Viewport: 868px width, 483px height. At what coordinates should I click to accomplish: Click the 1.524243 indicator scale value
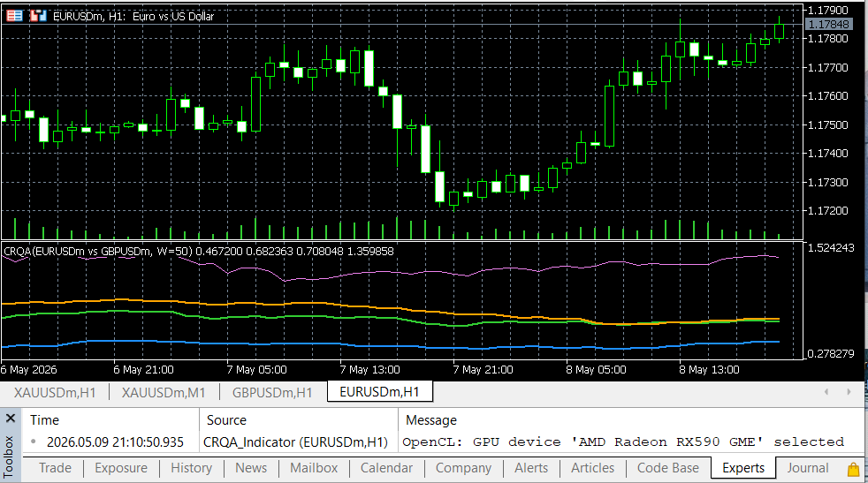tap(831, 248)
